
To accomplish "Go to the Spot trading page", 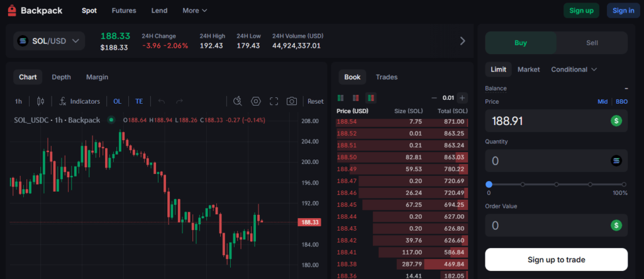I will (x=89, y=11).
